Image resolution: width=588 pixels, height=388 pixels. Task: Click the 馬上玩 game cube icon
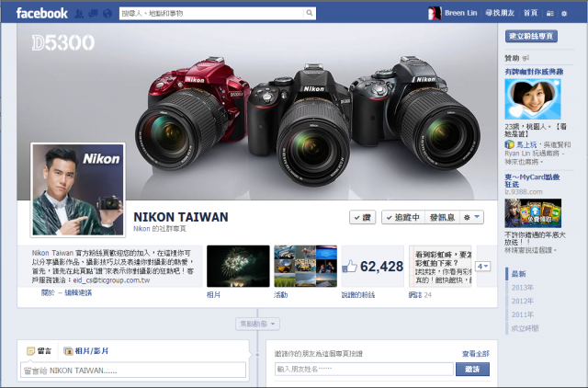[509, 144]
